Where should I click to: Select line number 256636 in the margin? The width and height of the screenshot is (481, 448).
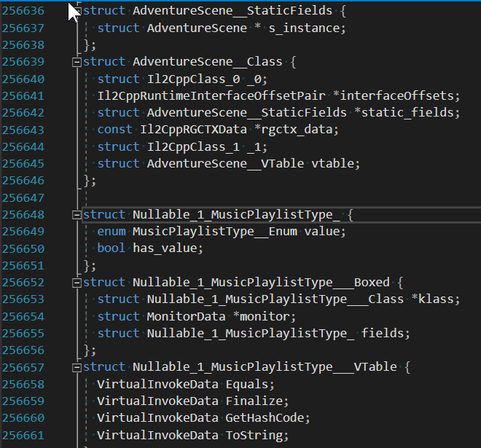tap(33, 12)
